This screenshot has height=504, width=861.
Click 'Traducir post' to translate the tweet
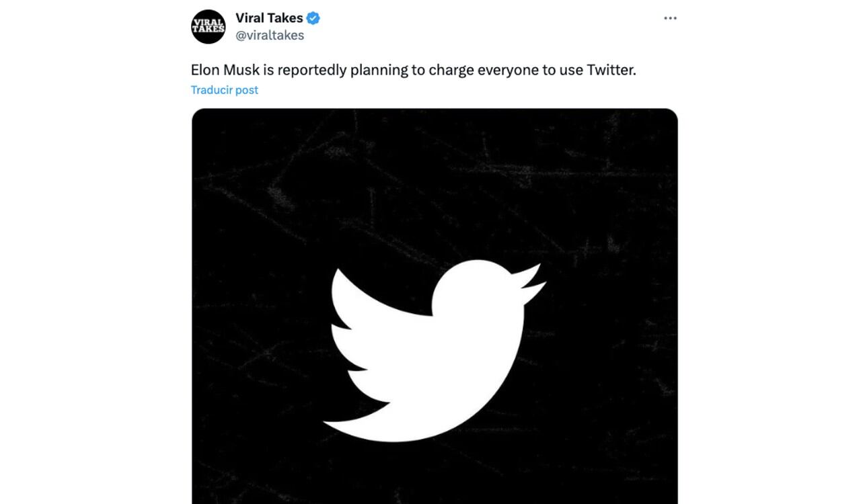coord(224,89)
